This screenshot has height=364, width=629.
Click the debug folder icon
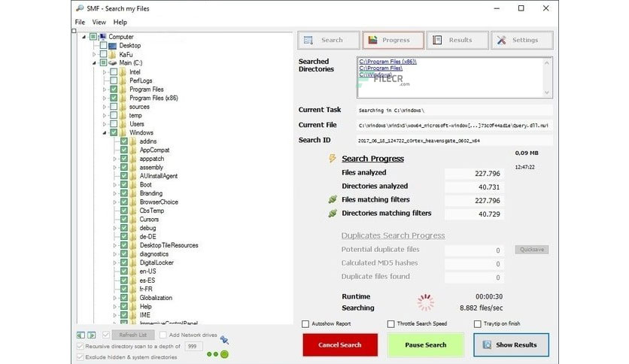click(x=133, y=228)
